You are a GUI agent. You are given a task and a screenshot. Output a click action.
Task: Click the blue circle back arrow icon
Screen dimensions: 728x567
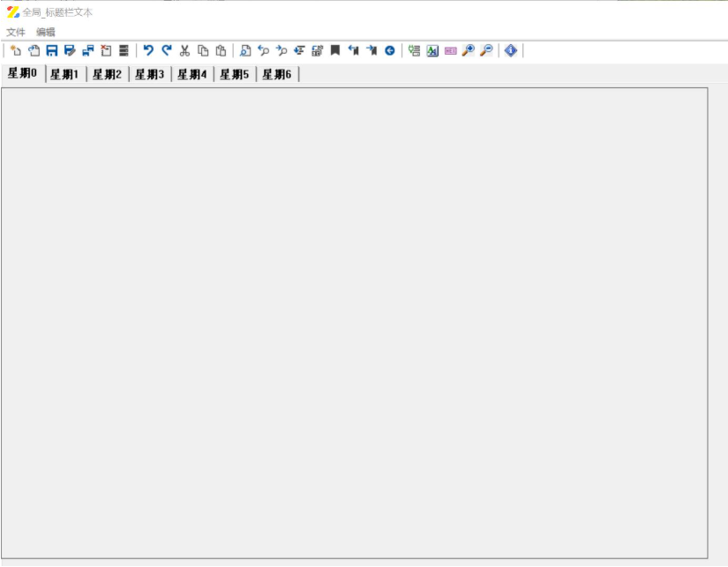(x=390, y=50)
